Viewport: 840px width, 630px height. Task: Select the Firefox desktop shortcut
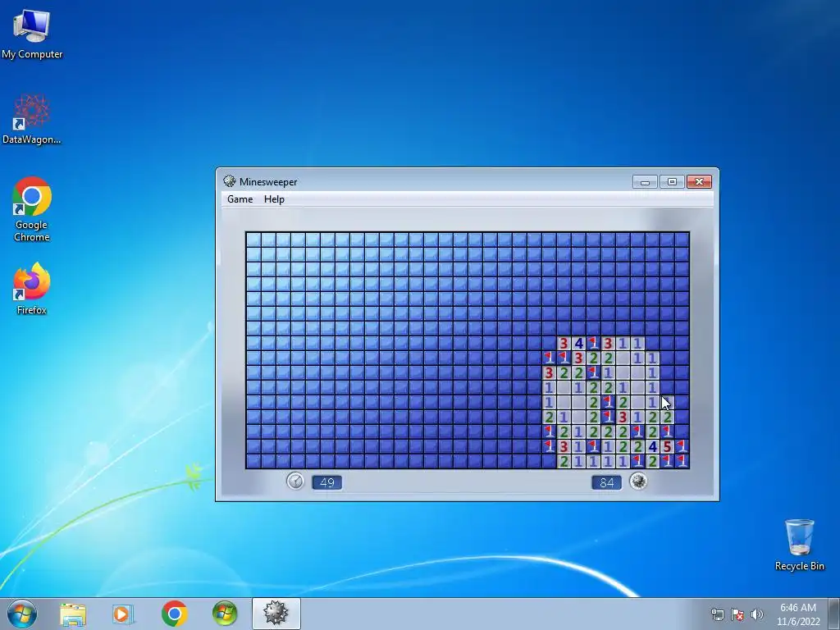coord(32,290)
